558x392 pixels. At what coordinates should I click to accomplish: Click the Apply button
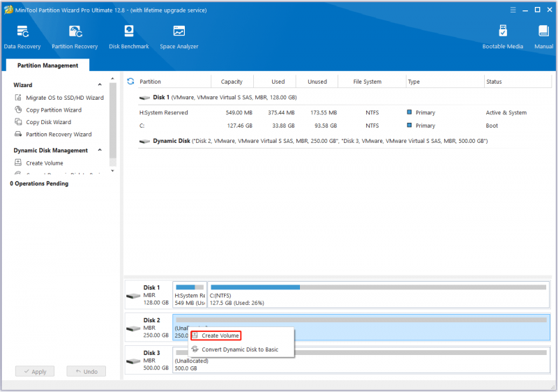[x=35, y=371]
